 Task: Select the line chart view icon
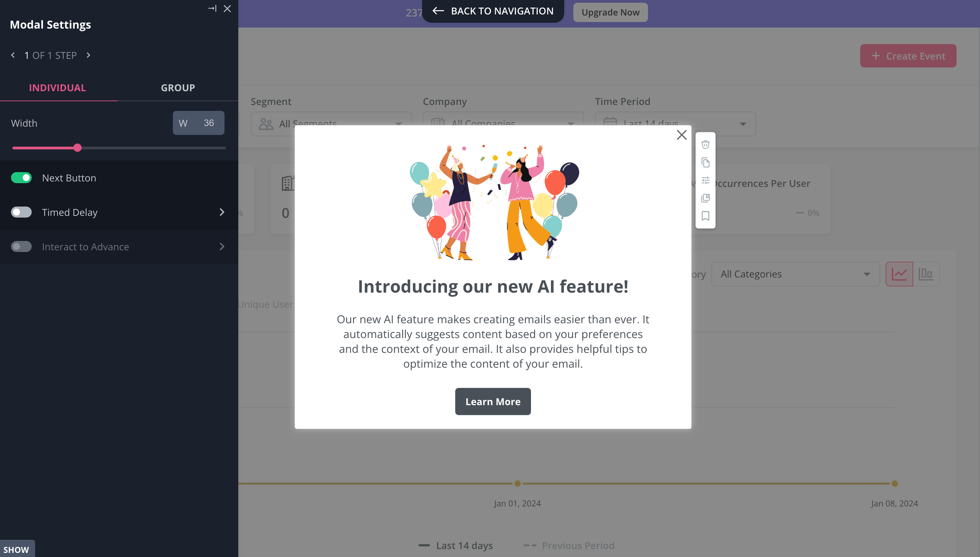click(x=900, y=274)
